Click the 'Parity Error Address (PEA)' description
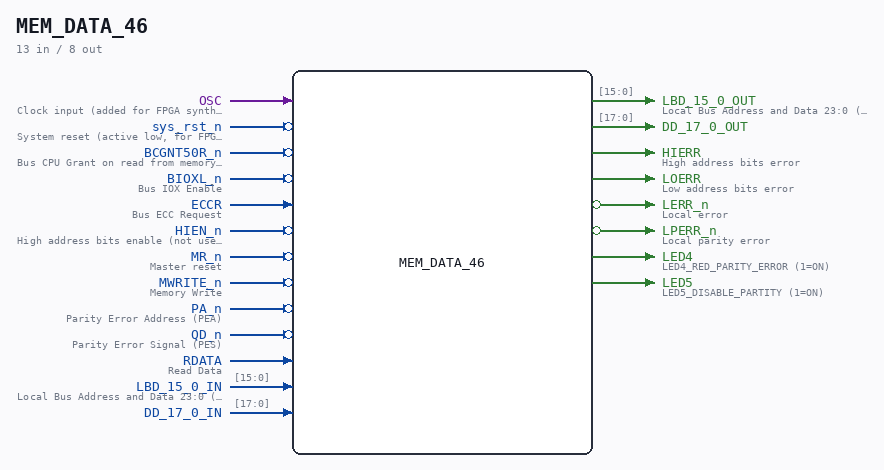The image size is (884, 470). [x=144, y=318]
